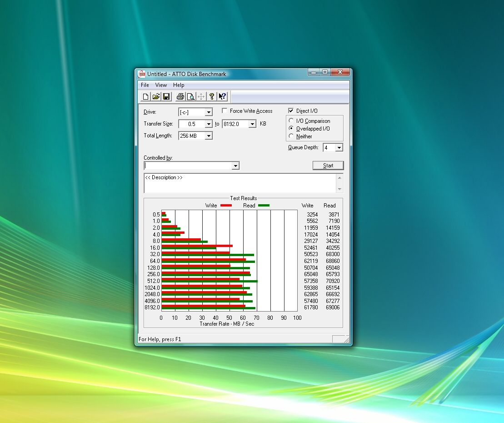This screenshot has width=504, height=423.
Task: Click the New document toolbar icon
Action: coord(145,96)
